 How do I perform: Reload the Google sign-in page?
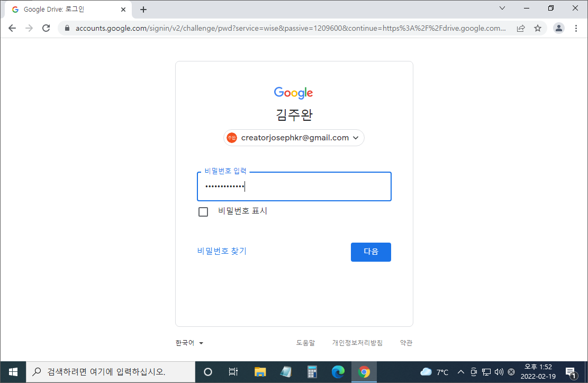click(x=46, y=28)
